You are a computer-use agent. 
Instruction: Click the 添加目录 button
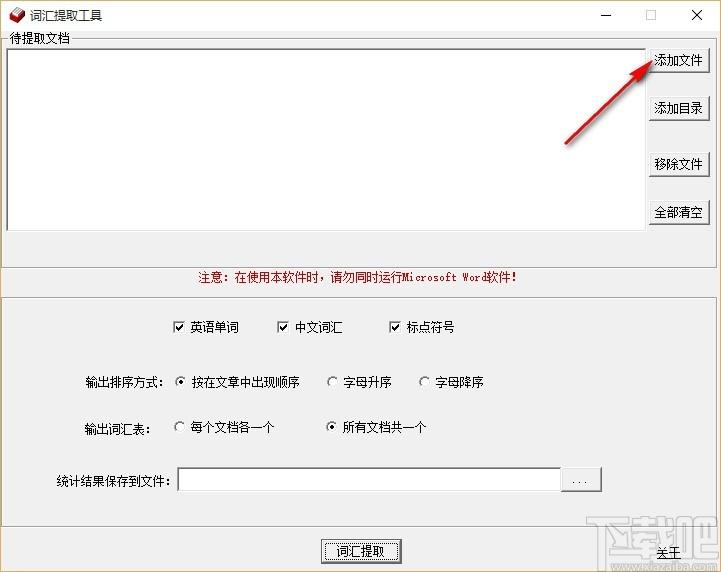tap(679, 109)
